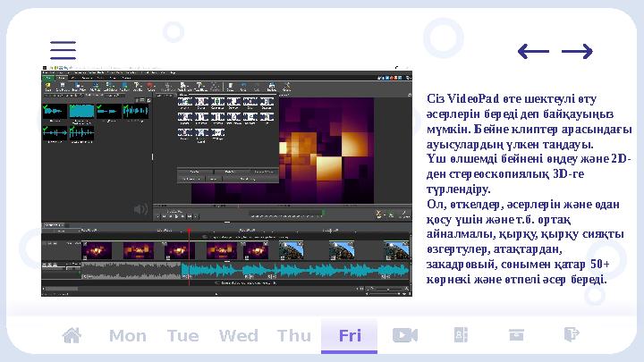Screen dimensions: 644x362
Task: Switch to the Wed tab
Action: (x=239, y=336)
